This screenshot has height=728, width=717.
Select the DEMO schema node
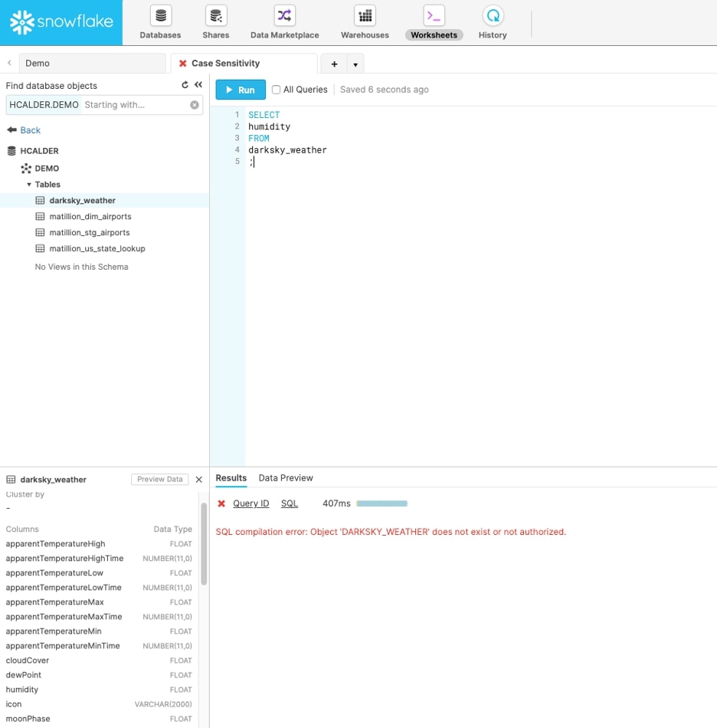(40, 168)
